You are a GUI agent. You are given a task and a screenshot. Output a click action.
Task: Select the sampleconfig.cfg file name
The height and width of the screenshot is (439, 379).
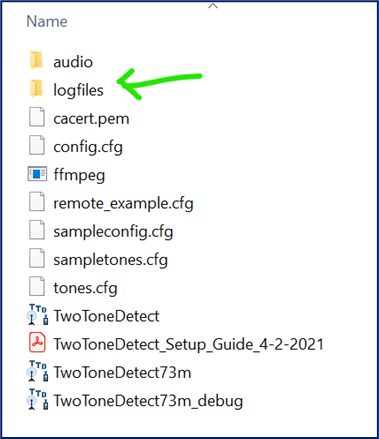point(113,232)
